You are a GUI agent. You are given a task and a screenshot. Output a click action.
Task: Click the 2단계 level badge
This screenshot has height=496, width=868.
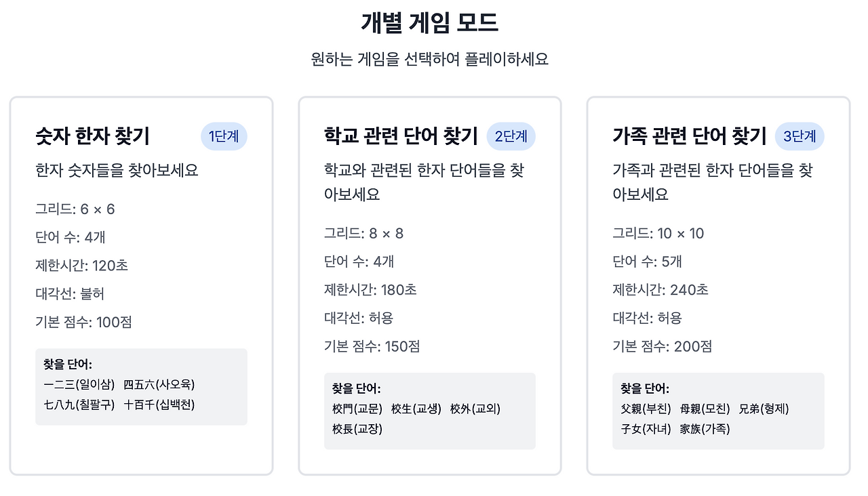click(x=513, y=136)
